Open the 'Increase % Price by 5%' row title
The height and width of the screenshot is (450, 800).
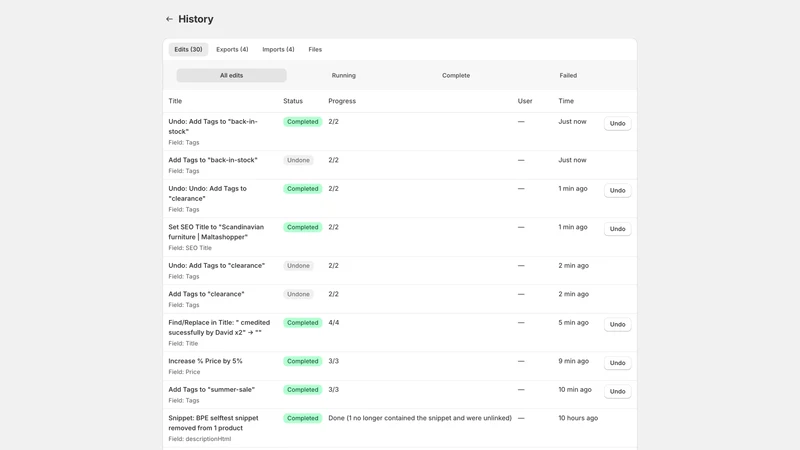point(205,361)
